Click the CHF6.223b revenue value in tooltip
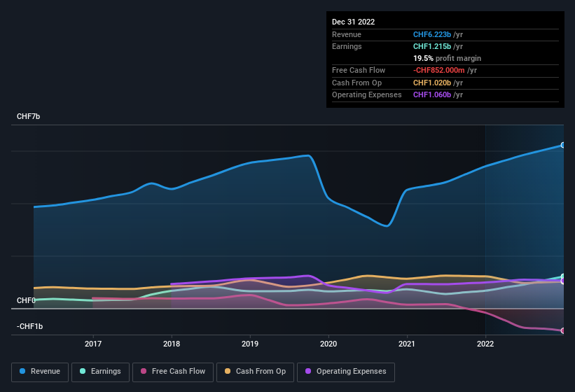The width and height of the screenshot is (575, 392). [432, 34]
